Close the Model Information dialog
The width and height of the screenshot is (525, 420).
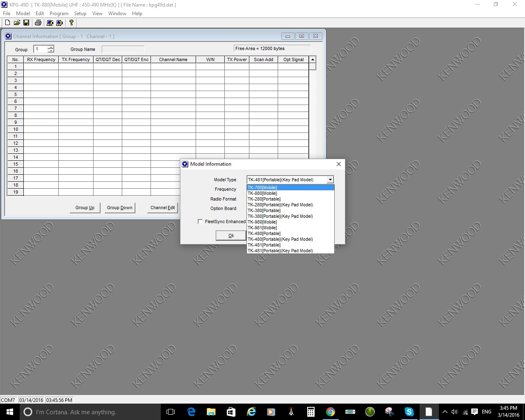tap(338, 164)
